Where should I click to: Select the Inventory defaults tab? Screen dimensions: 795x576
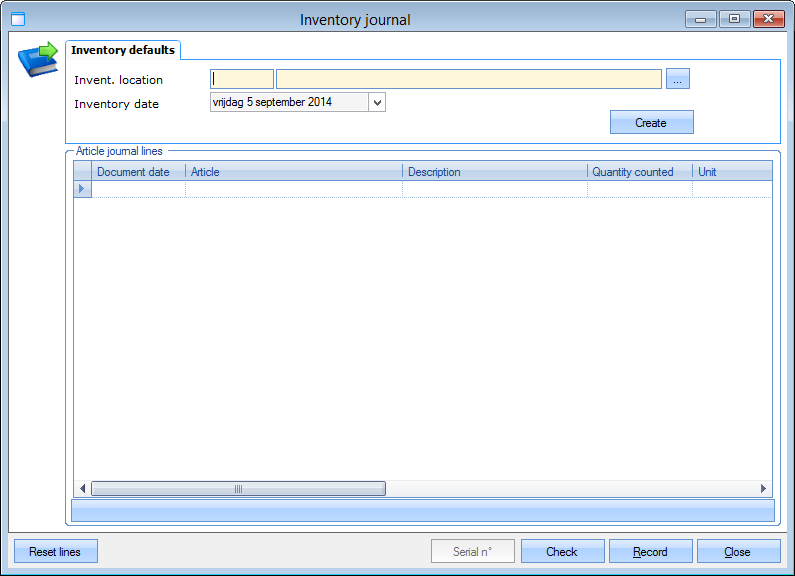123,50
